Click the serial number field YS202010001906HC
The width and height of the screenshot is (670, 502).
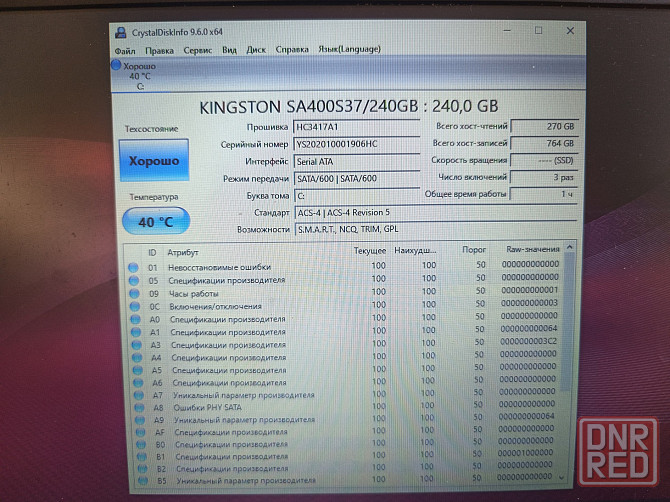point(357,144)
